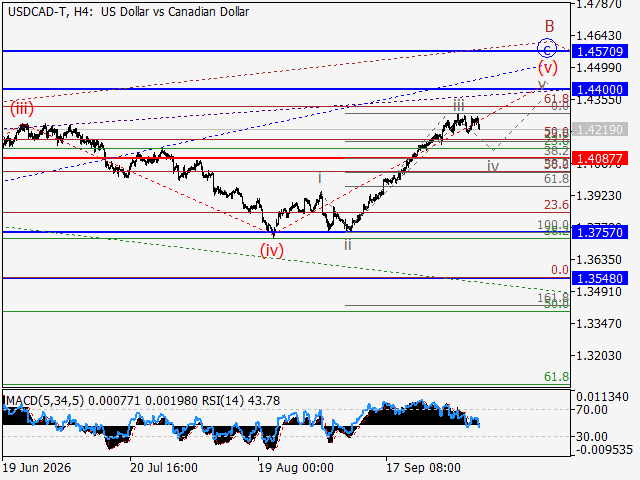Click the 1.32030 axis price value

(599, 356)
